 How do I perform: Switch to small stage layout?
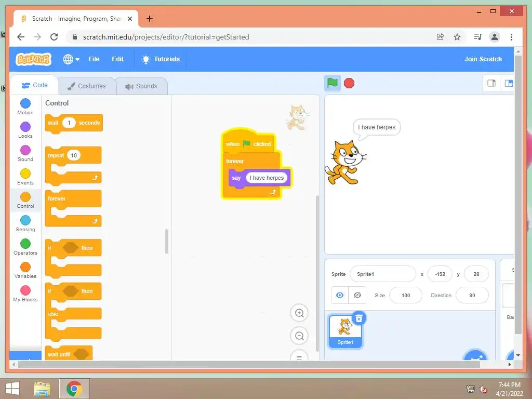491,83
